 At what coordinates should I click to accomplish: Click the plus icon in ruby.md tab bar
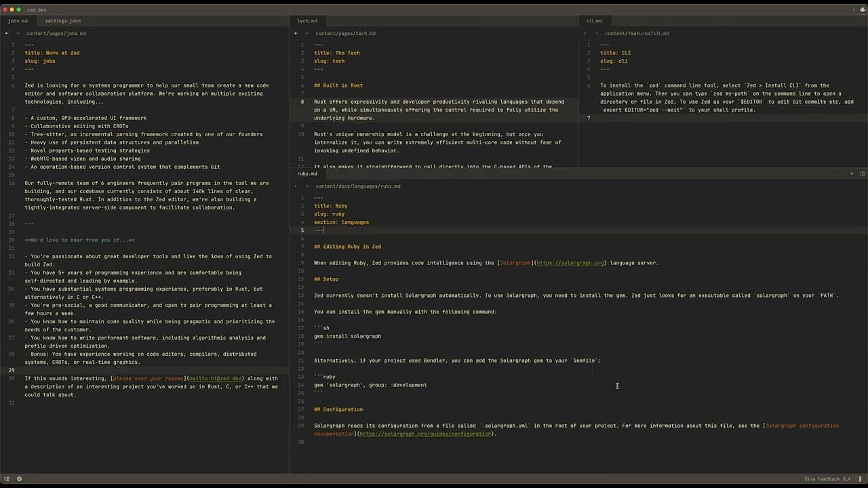852,174
